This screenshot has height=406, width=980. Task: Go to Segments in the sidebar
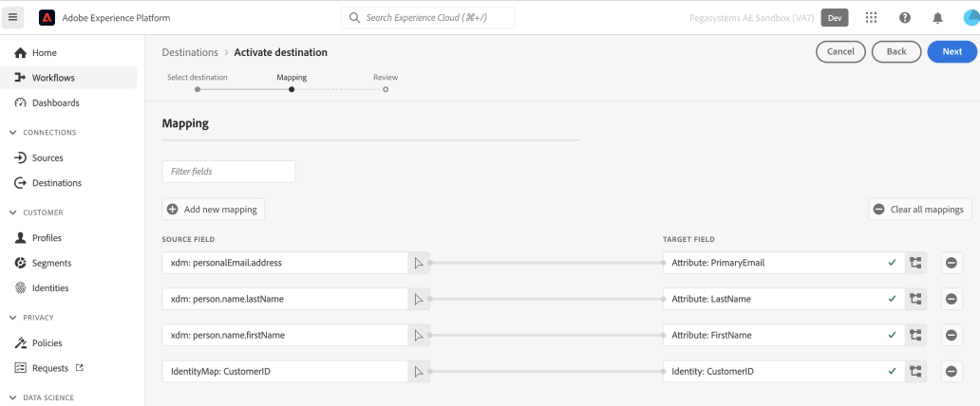pos(51,263)
